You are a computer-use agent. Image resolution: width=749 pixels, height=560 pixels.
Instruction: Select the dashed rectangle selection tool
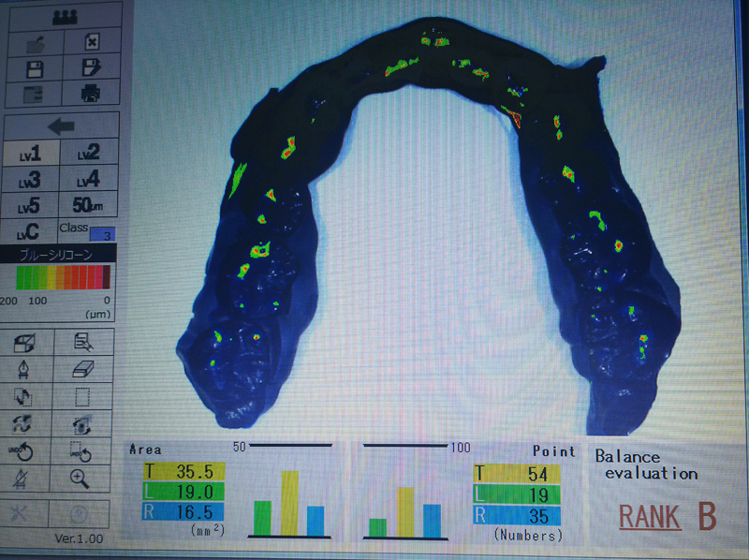84,396
